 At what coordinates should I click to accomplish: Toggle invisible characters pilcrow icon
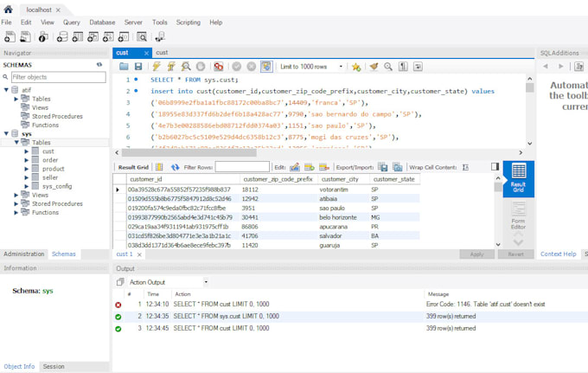[403, 67]
